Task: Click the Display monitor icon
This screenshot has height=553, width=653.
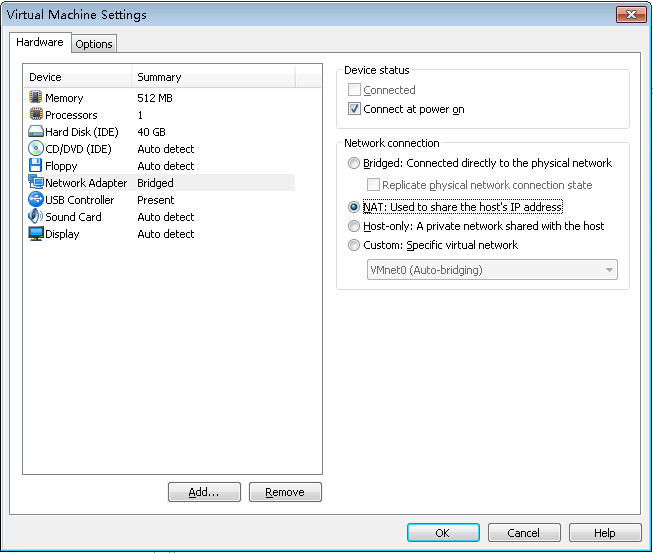Action: coord(36,234)
